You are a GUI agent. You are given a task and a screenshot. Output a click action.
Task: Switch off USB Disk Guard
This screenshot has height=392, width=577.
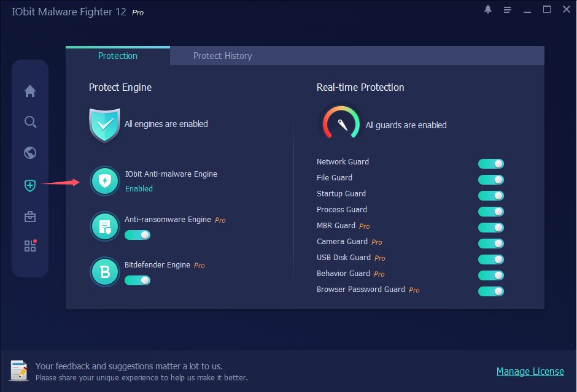click(491, 259)
